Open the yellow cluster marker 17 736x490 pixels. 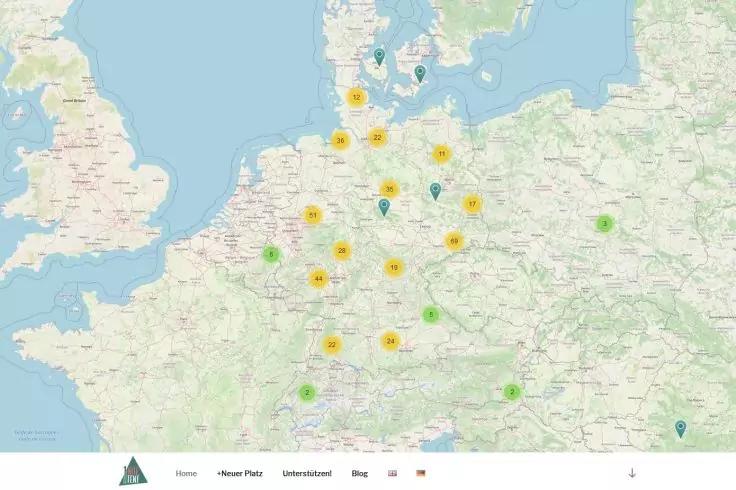tap(472, 204)
